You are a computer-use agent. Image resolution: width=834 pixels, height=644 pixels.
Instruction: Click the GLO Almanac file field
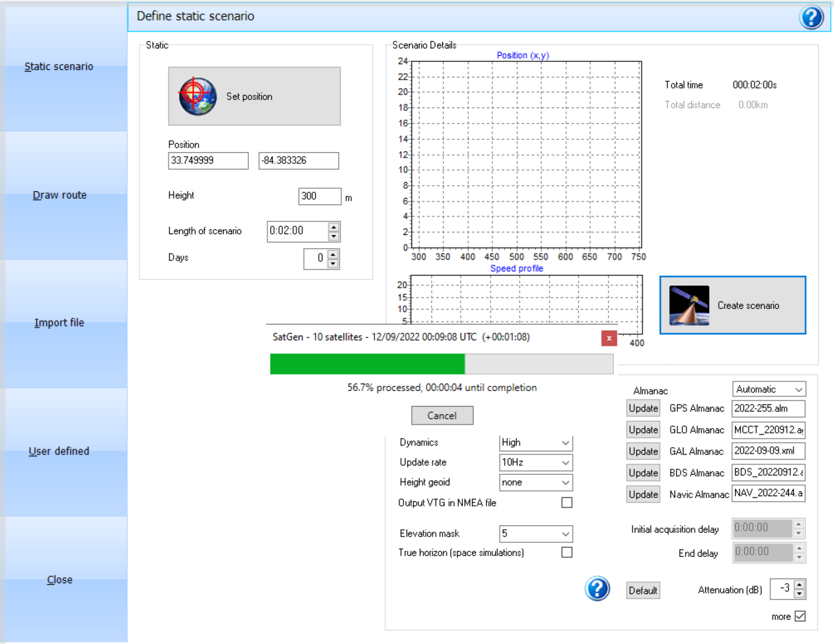769,430
